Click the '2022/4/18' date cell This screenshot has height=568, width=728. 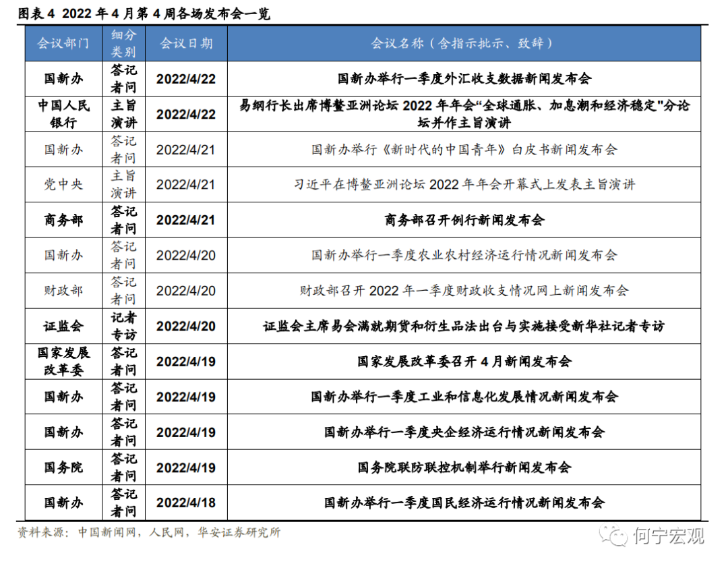coord(186,503)
